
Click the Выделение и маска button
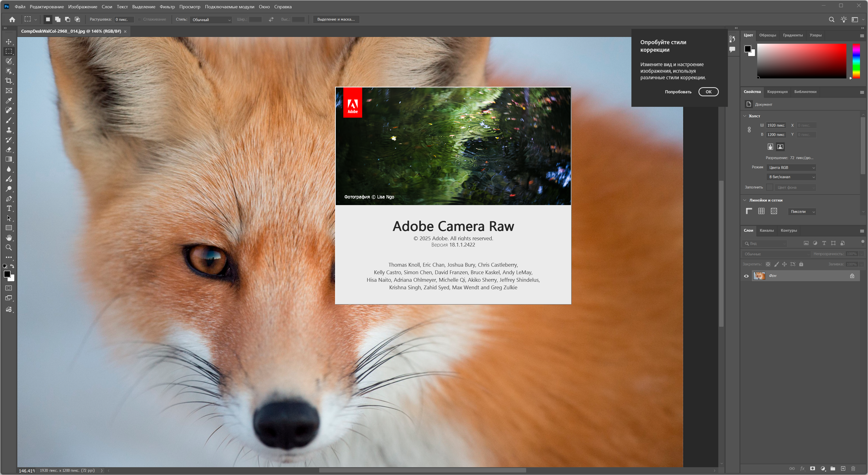point(336,20)
